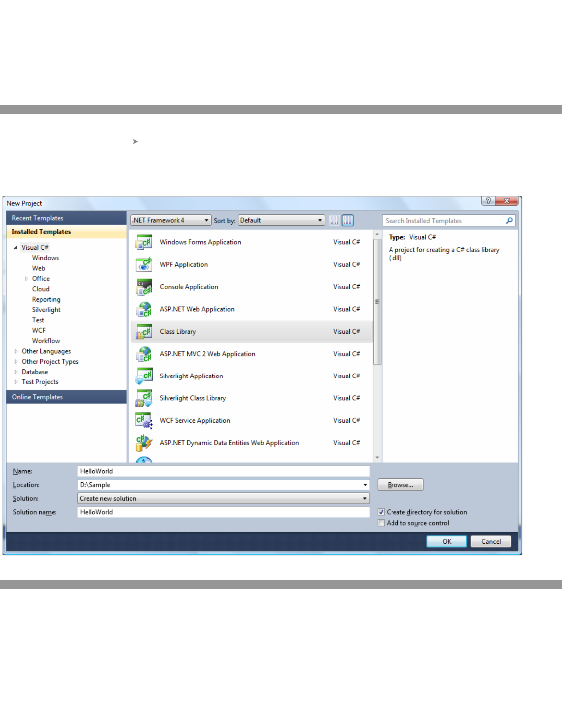Open the Online Templates section
This screenshot has width=562, height=728.
(67, 397)
